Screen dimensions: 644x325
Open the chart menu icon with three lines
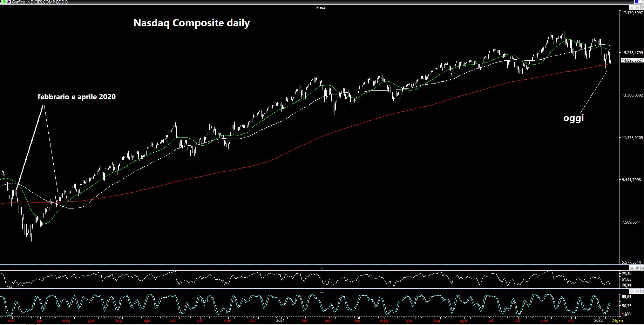(1, 2)
